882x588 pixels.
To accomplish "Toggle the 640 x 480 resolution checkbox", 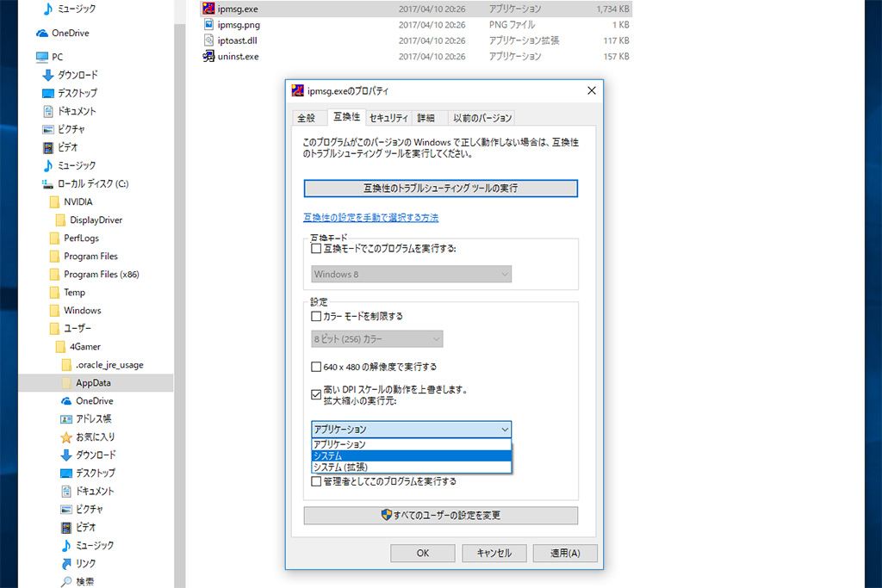I will pyautogui.click(x=316, y=367).
